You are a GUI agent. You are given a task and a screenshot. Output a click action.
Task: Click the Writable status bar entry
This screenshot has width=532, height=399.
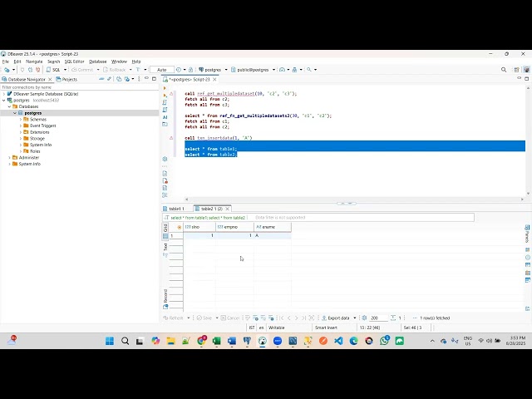[277, 328]
